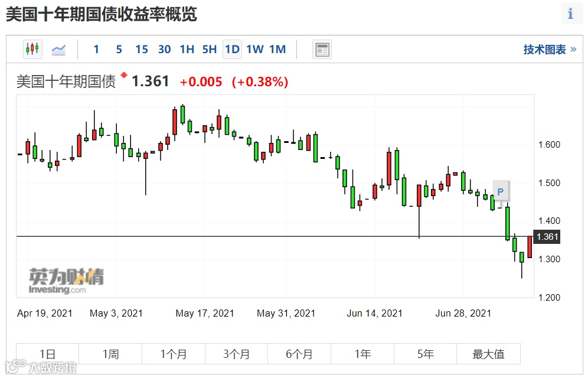Open the info icon at top right
588x378 pixels.
tap(571, 14)
